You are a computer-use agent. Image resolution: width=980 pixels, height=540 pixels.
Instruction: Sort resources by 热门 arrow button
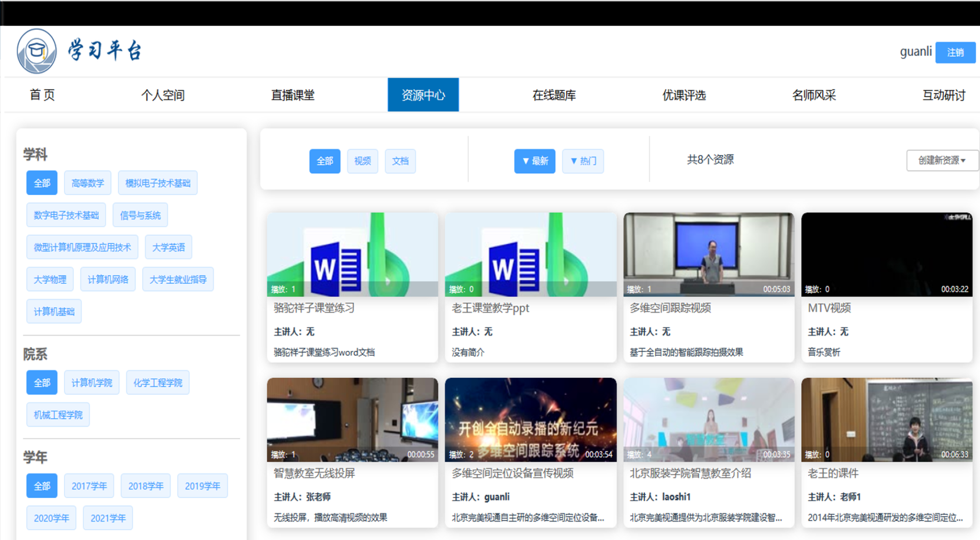583,161
